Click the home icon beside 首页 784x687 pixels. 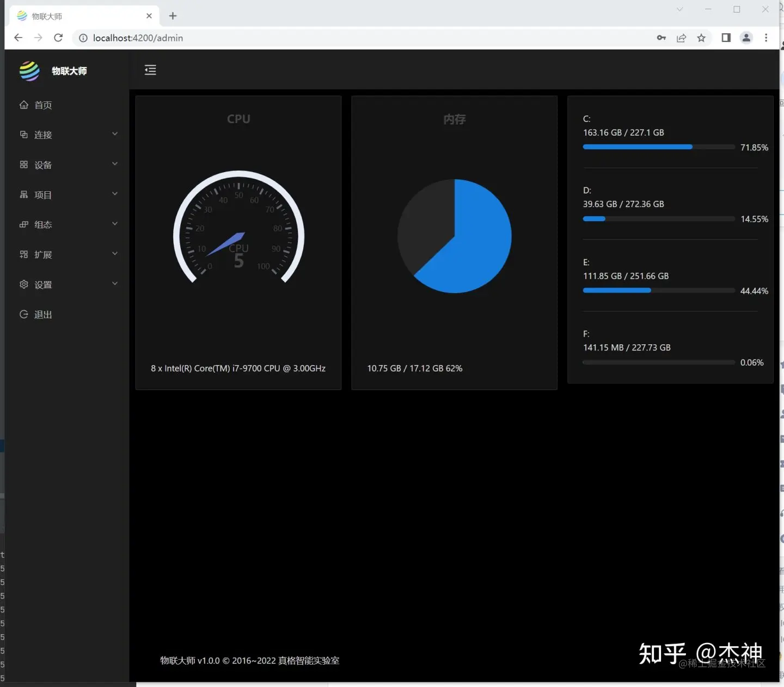pos(24,105)
